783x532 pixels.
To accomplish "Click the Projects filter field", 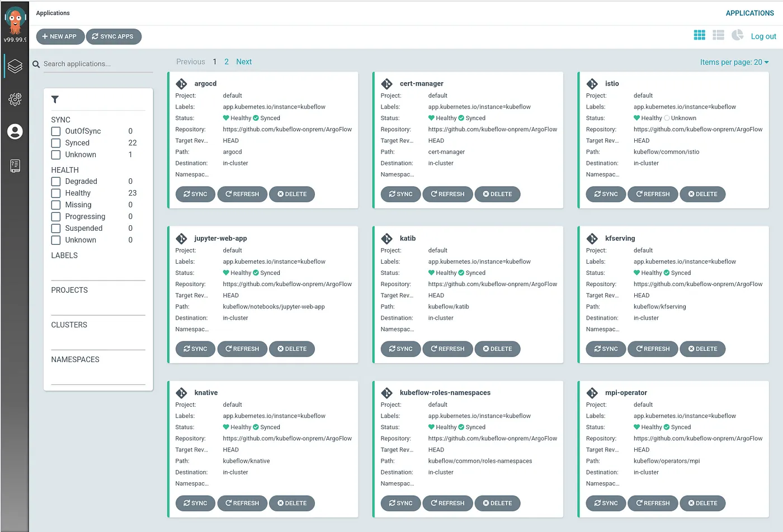I will pos(98,306).
